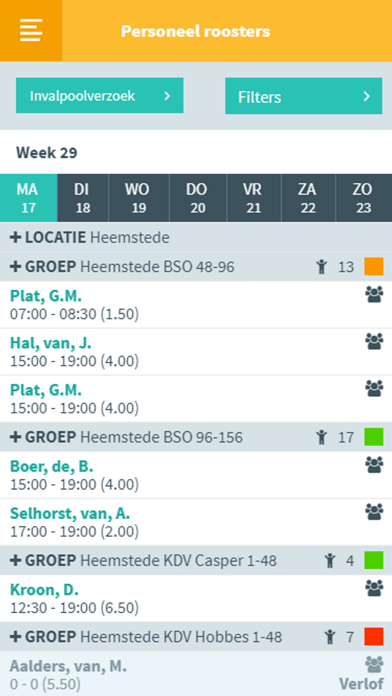The height and width of the screenshot is (696, 392).
Task: Open the Filters button
Action: [x=304, y=96]
